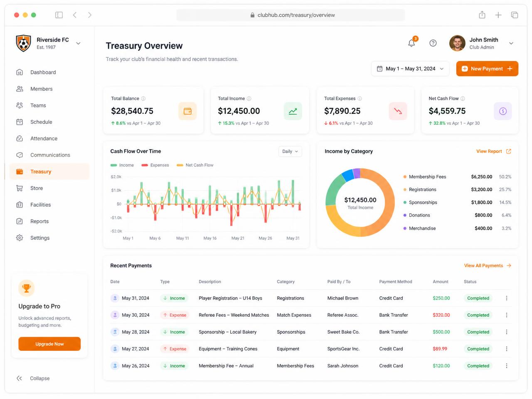Open the May 1 – May 31 date range dropdown
Viewport: 532px width, 399px height.
[x=410, y=69]
